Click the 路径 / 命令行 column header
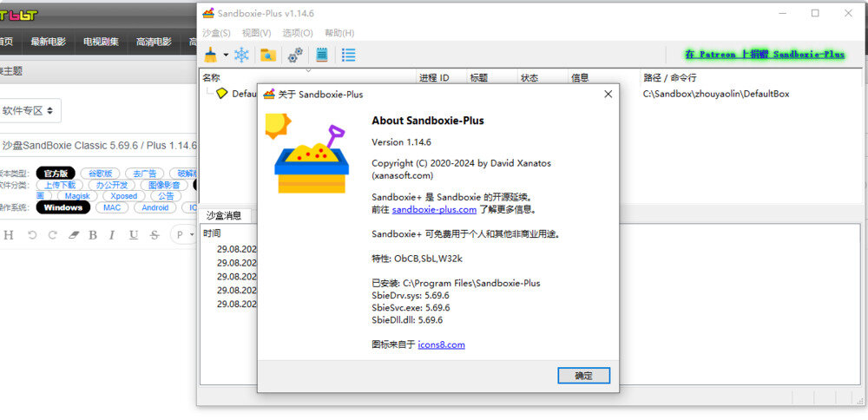Viewport: 868px width, 420px height. tap(751, 78)
